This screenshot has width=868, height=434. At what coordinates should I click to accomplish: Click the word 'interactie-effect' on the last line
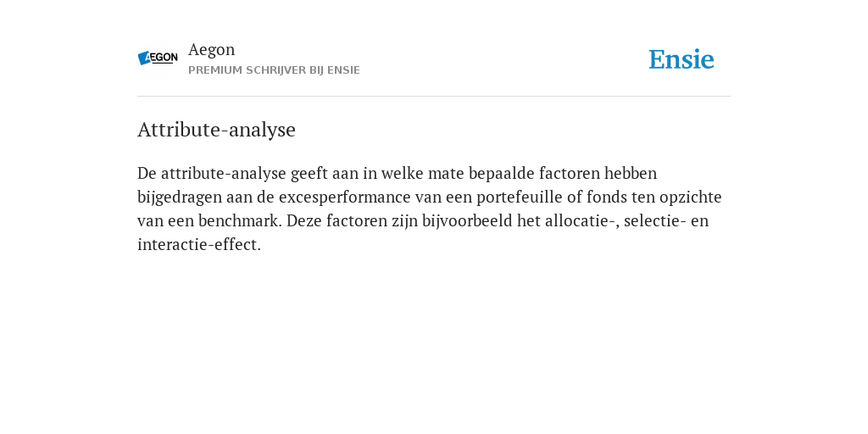tap(197, 245)
